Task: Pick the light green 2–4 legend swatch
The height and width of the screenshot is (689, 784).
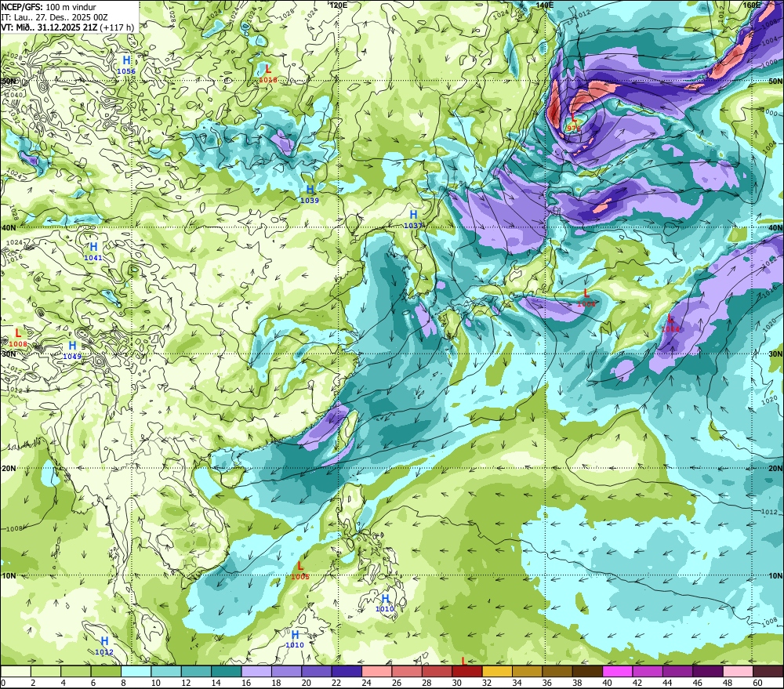Action: tap(46, 672)
